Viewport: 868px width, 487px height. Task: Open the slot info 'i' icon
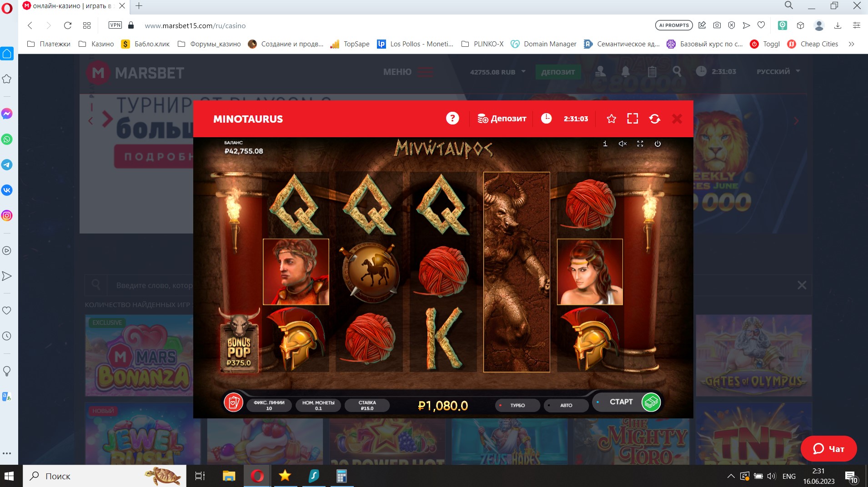click(x=605, y=144)
